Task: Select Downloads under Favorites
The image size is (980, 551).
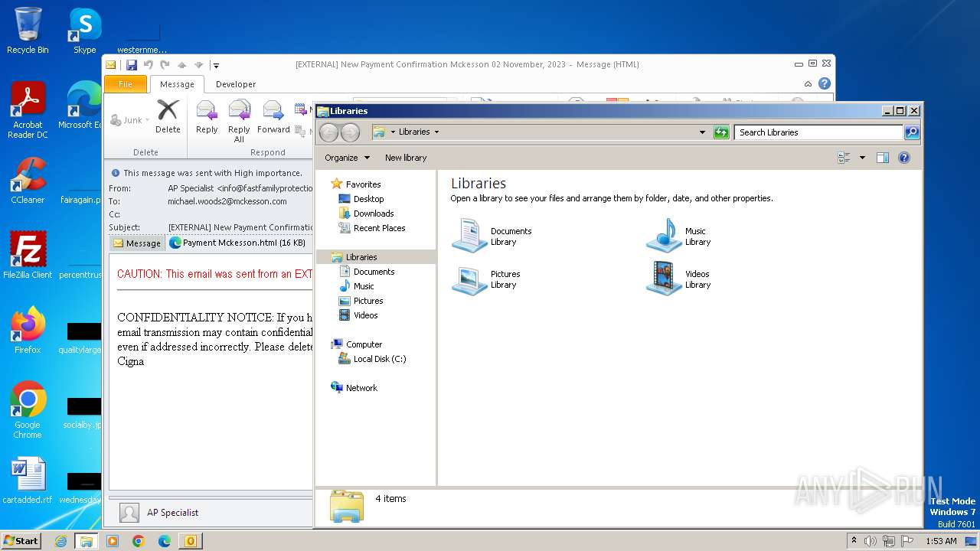Action: (367, 214)
